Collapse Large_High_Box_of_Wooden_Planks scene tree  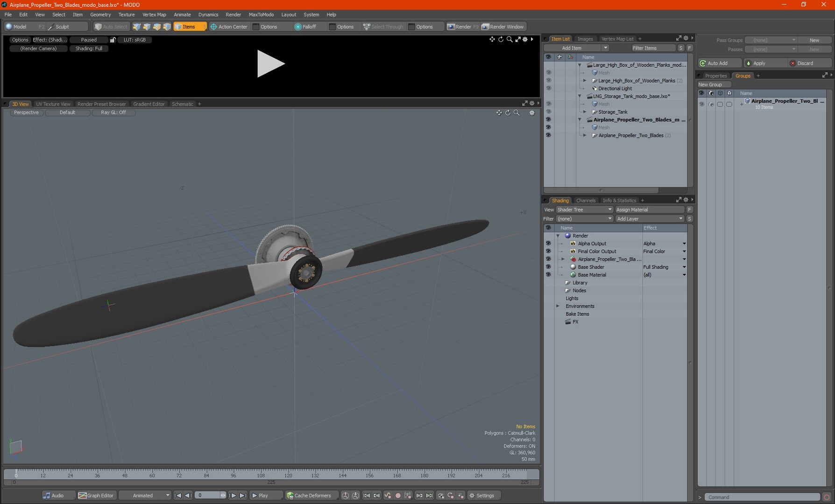[580, 65]
